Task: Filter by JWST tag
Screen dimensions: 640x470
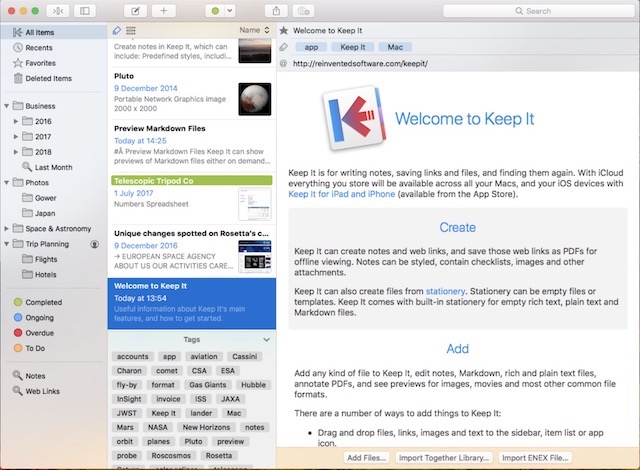Action: click(127, 413)
